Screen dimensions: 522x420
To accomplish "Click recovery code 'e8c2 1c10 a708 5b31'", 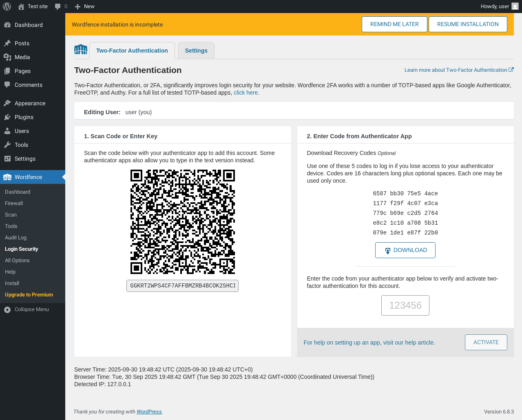I will click(x=405, y=223).
